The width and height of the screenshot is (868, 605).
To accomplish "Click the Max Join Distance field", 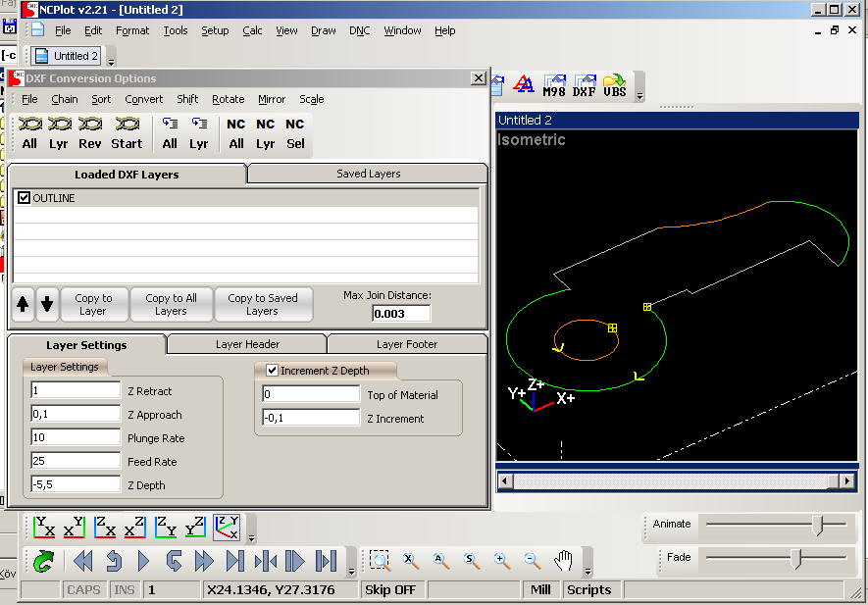I will pyautogui.click(x=401, y=314).
